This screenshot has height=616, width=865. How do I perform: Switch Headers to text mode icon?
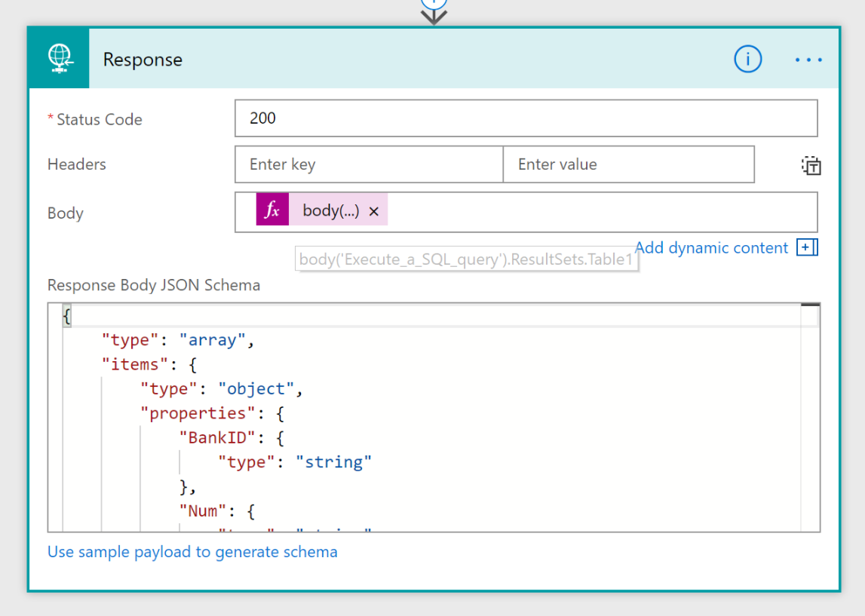811,166
